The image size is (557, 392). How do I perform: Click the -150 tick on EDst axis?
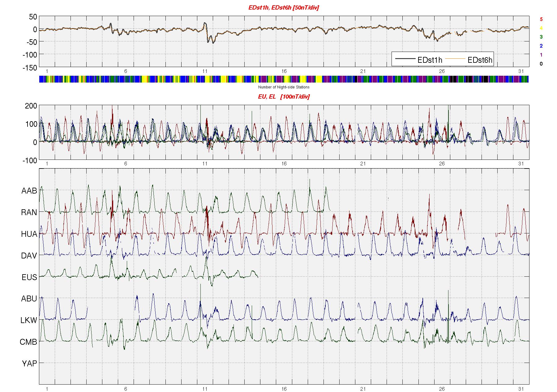tap(30, 68)
